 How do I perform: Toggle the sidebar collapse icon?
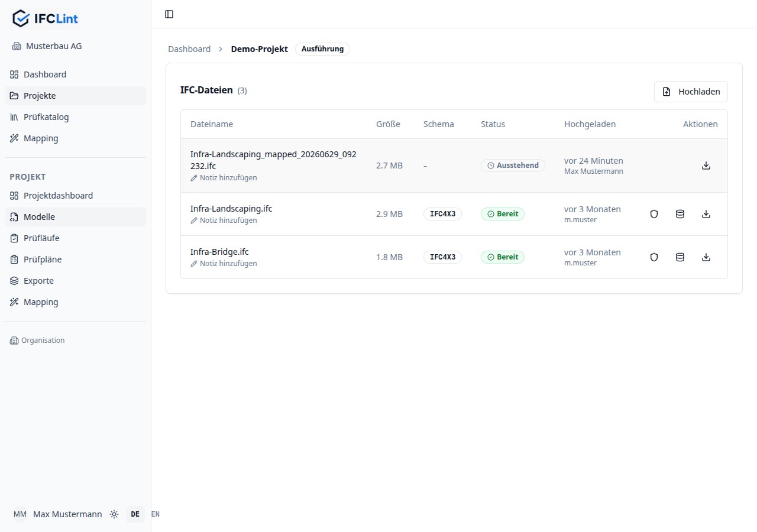point(169,14)
